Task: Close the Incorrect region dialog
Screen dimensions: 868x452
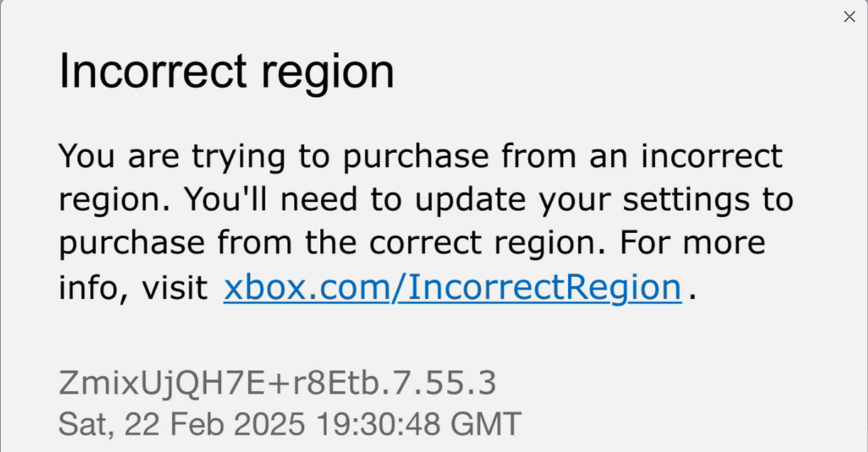Action: tap(849, 17)
